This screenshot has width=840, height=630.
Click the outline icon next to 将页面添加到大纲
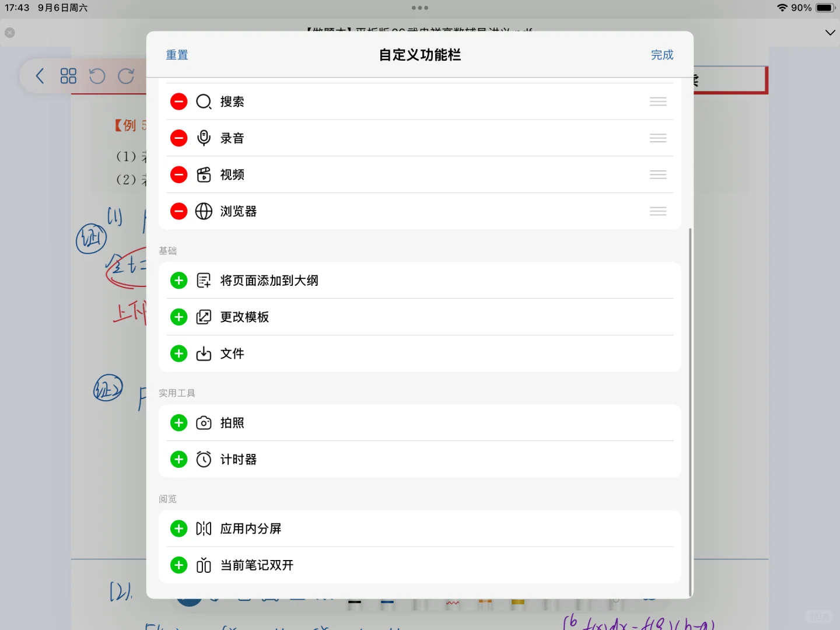point(204,281)
